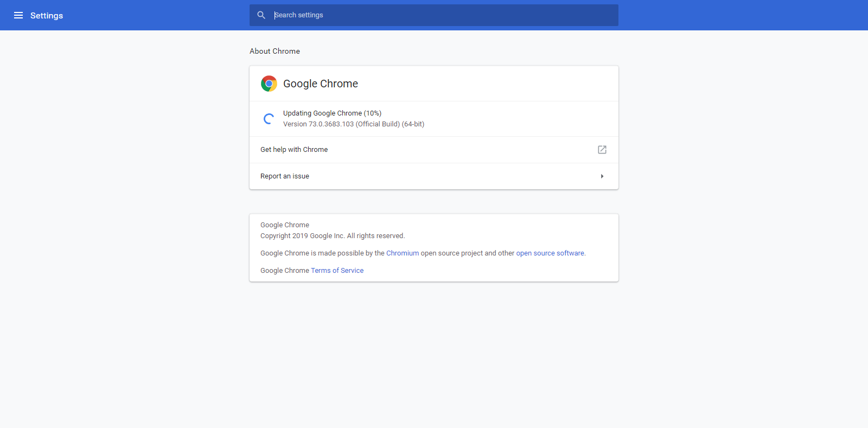Click the Google Chrome card heading

(x=321, y=84)
